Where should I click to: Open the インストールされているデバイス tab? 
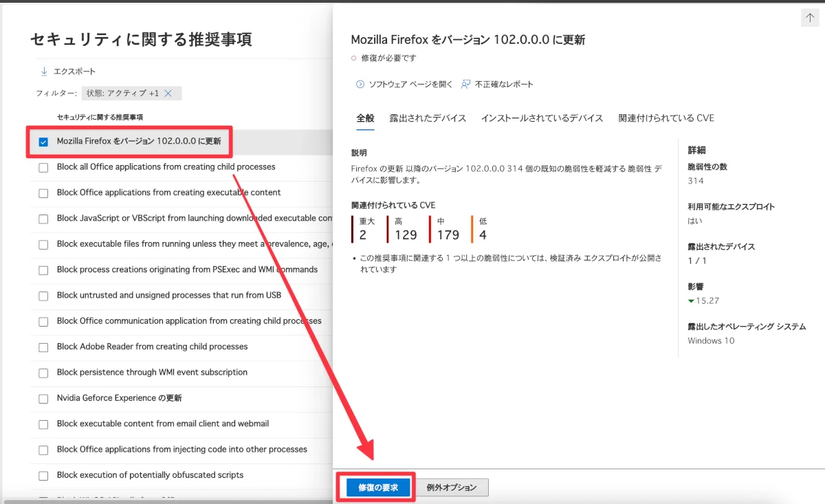(542, 118)
